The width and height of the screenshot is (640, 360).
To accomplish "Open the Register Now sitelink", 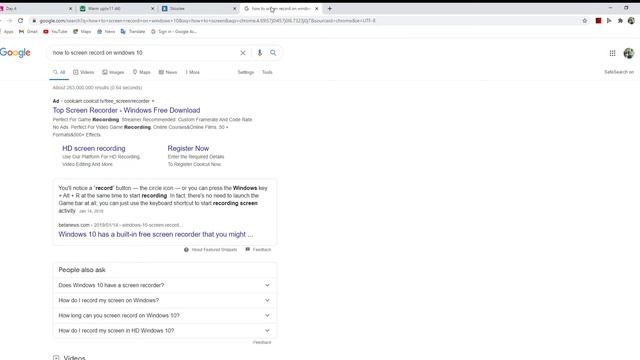I will 188,148.
